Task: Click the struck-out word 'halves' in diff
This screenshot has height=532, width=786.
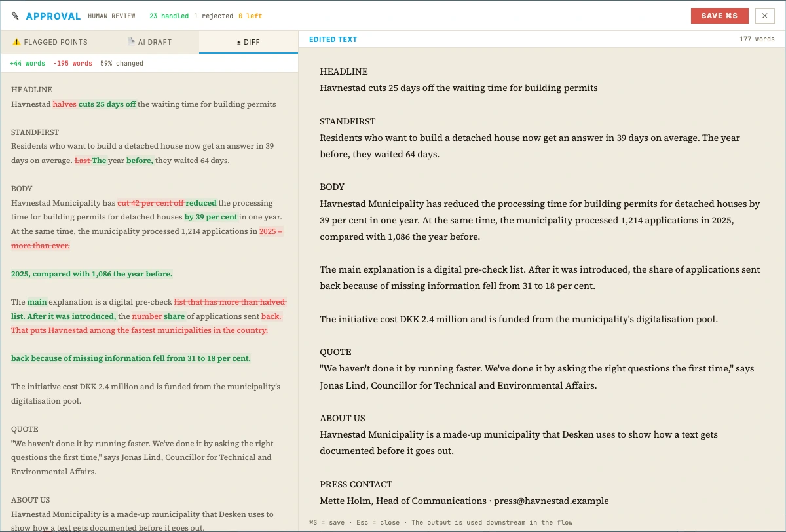Action: coord(65,104)
